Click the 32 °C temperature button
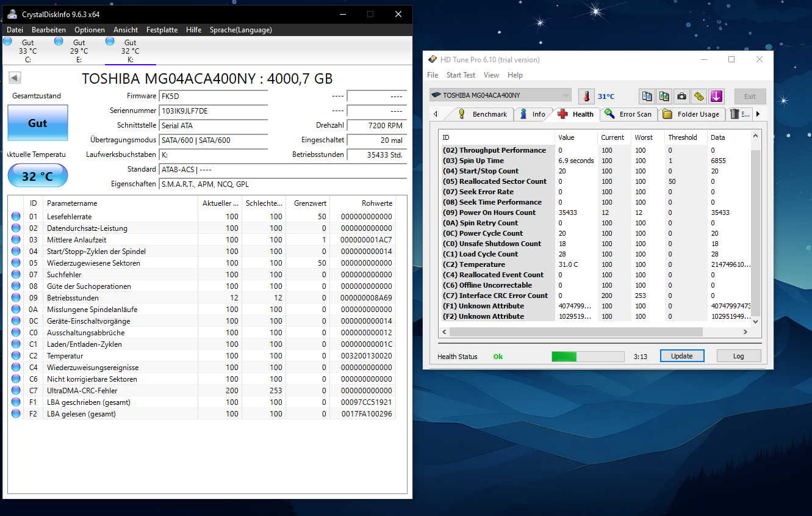812x516 pixels. pyautogui.click(x=38, y=176)
